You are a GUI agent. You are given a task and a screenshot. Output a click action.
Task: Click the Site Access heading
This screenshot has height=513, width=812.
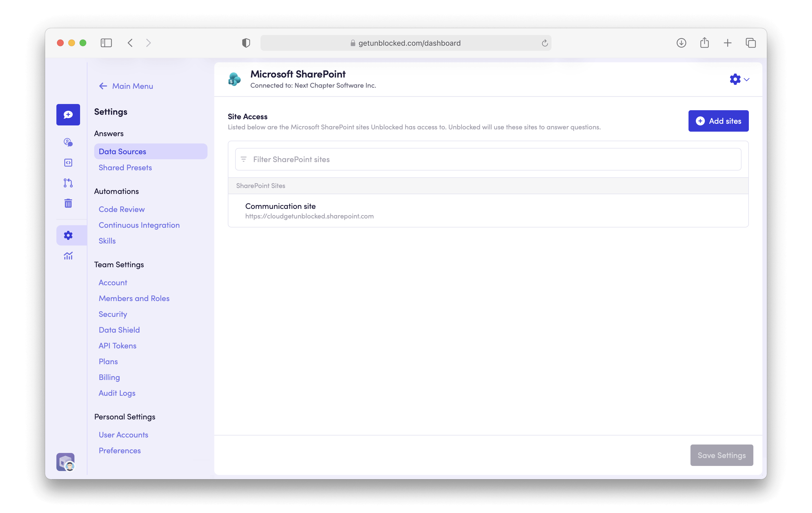pyautogui.click(x=247, y=117)
